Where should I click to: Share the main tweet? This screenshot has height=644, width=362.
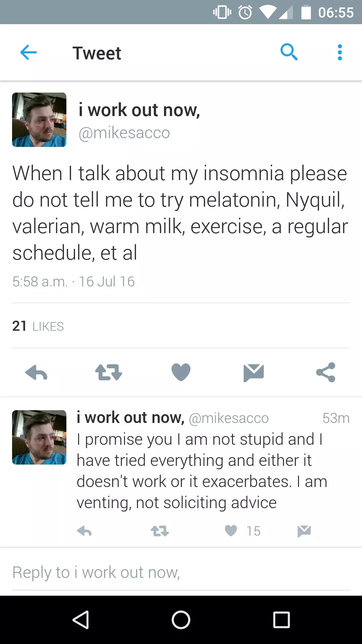click(x=326, y=373)
